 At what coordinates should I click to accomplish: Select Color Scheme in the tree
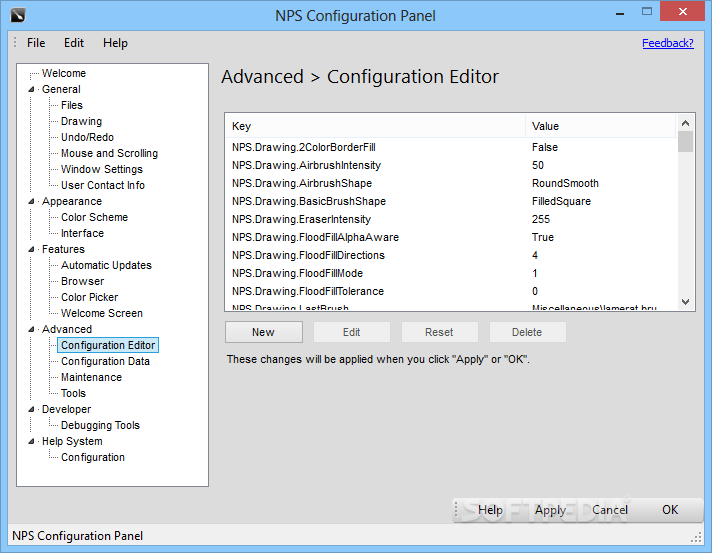[94, 217]
